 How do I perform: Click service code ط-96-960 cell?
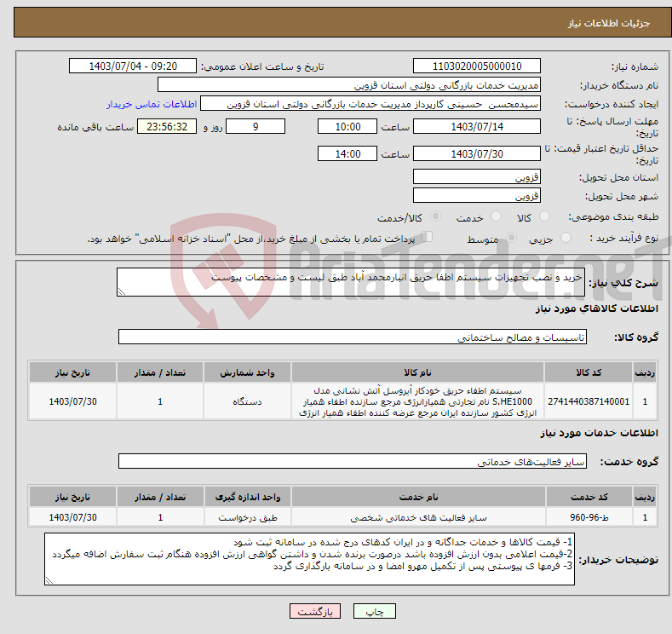click(x=589, y=517)
